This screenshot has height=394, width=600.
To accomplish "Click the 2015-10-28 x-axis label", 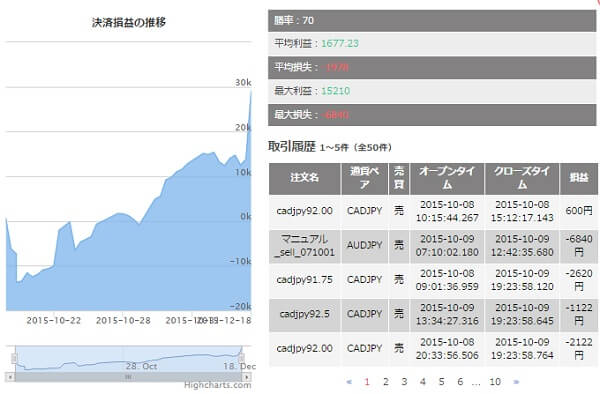I will pos(123,321).
